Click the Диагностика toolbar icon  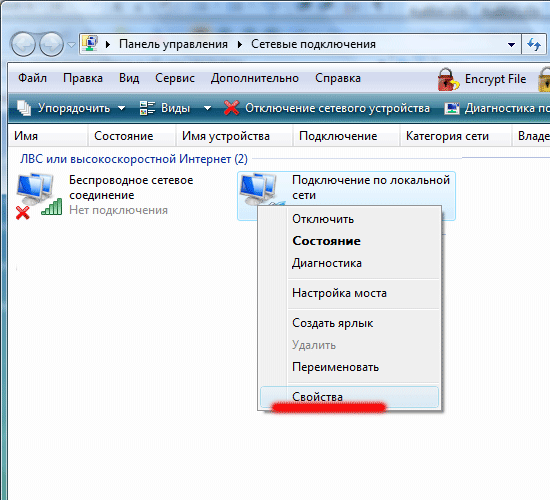[x=452, y=108]
